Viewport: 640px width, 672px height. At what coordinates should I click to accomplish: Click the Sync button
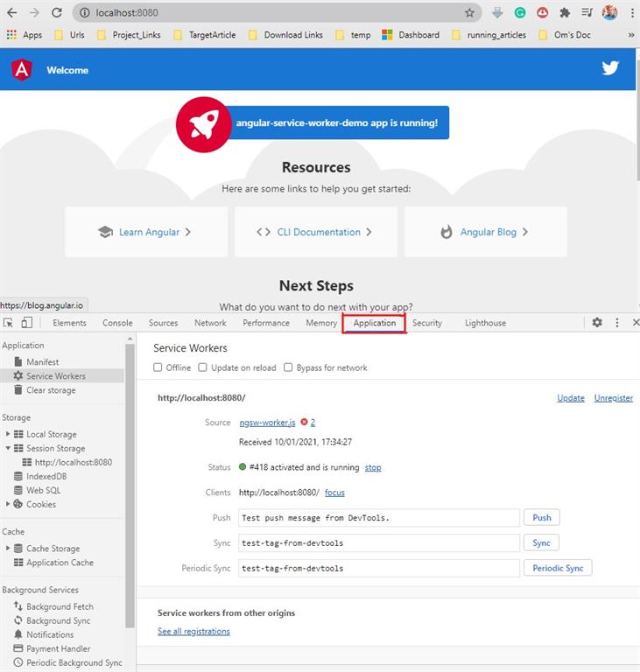coord(541,543)
